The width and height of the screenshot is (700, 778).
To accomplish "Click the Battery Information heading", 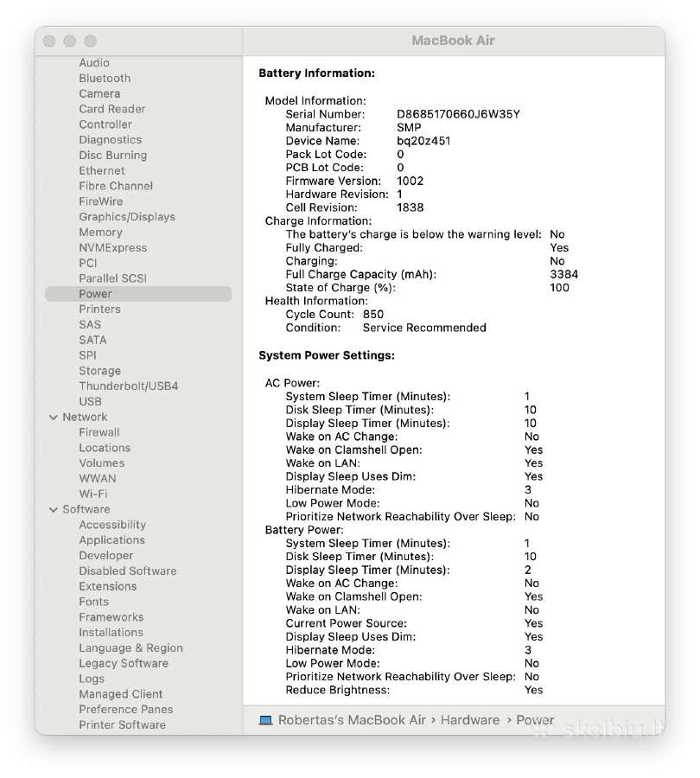I will (x=316, y=73).
